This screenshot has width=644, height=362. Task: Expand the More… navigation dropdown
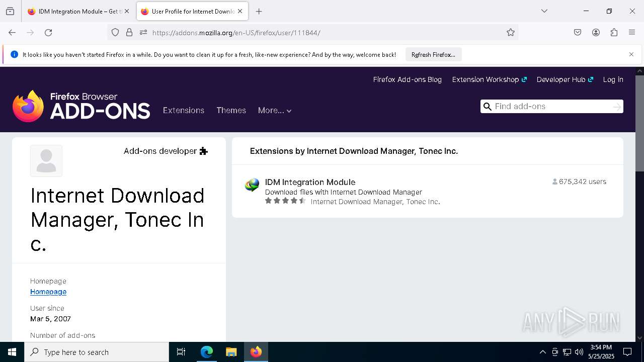[x=275, y=111]
